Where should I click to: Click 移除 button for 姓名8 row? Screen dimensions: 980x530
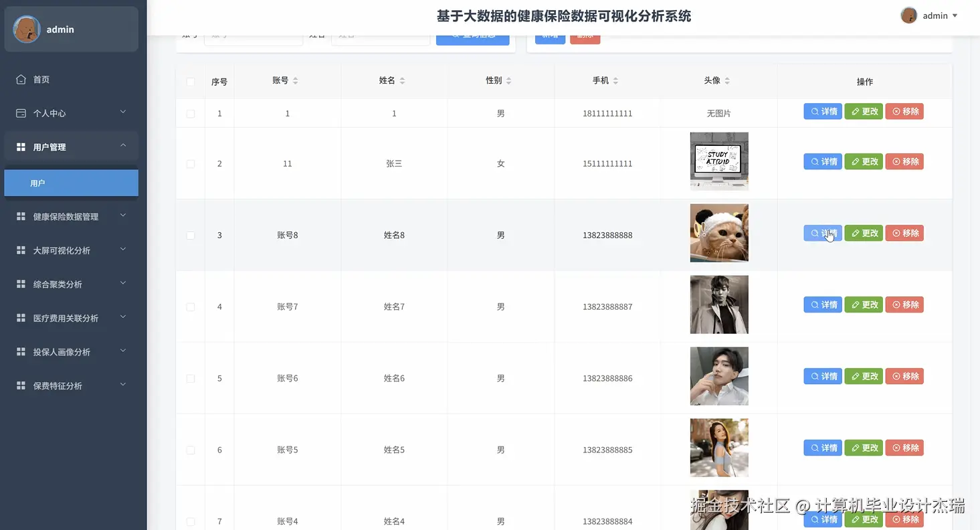904,234
